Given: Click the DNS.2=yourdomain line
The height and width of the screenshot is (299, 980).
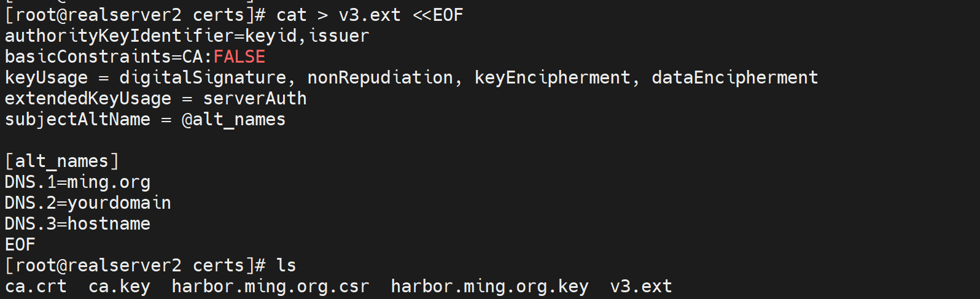Looking at the screenshot, I should click(x=88, y=203).
